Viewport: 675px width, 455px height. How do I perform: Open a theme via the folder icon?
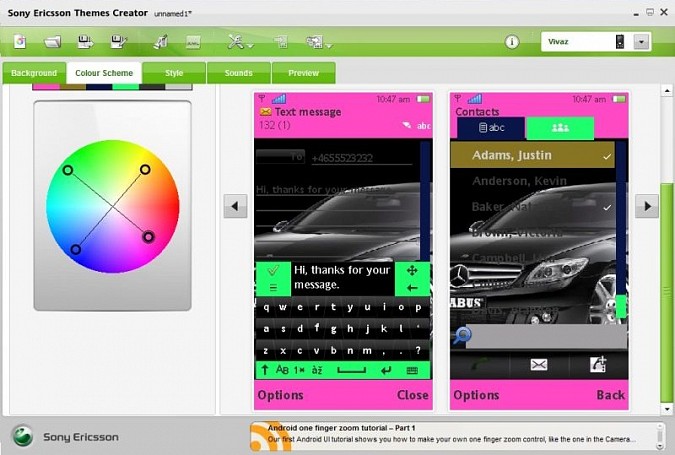coord(53,42)
